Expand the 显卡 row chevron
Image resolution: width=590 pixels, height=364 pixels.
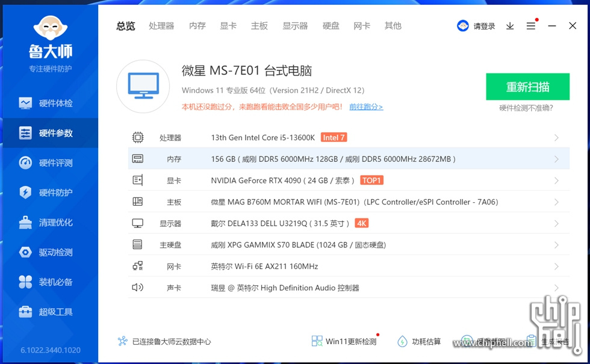click(556, 180)
